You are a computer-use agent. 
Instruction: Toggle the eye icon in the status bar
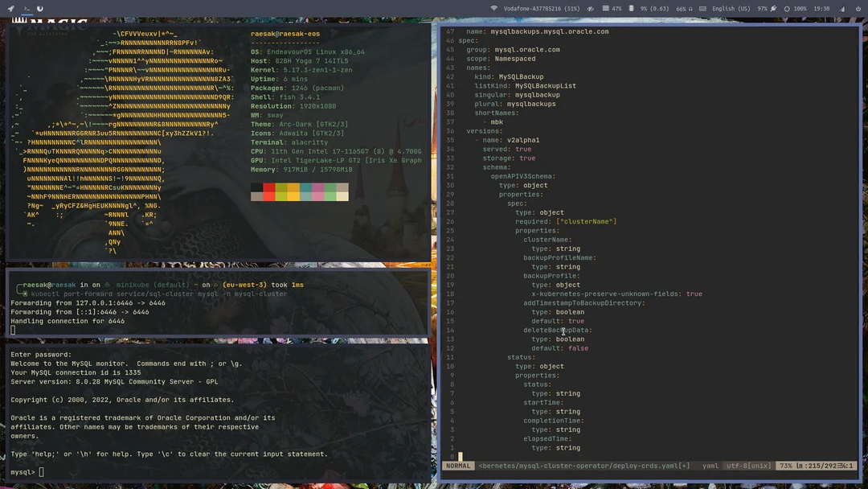coord(592,8)
